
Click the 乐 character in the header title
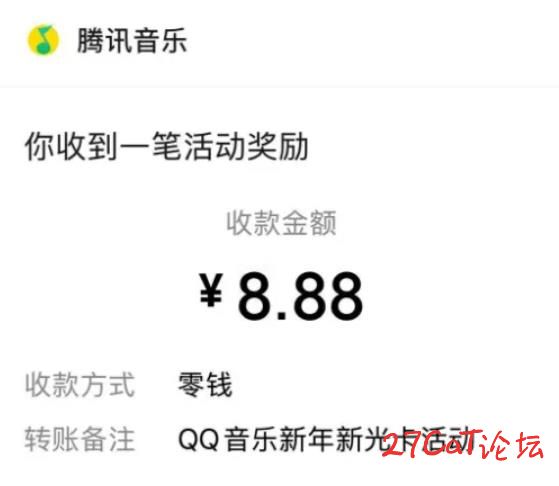(174, 40)
